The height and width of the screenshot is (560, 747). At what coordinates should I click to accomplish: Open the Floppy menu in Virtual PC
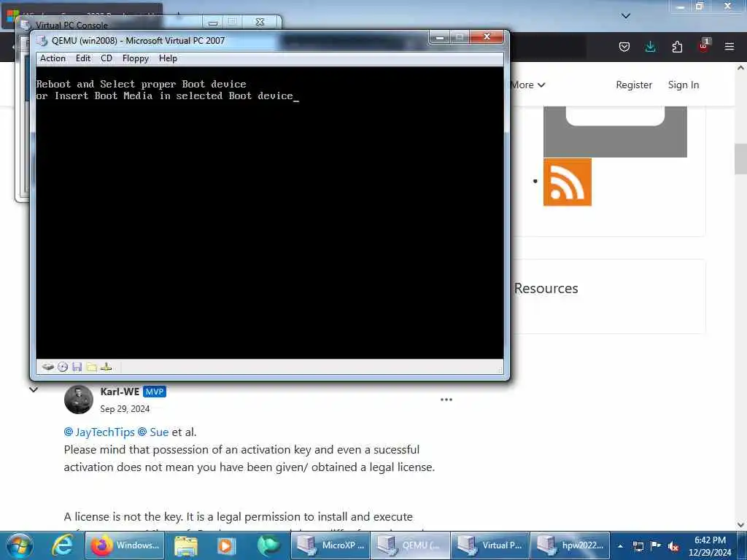point(135,58)
